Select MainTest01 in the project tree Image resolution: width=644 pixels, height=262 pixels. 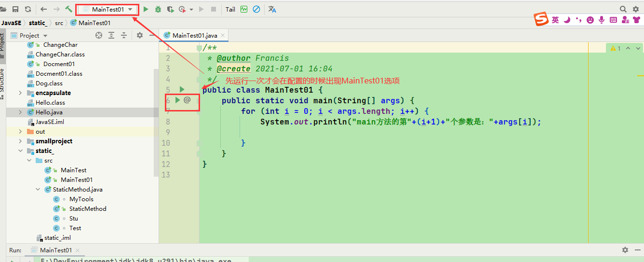coord(77,180)
